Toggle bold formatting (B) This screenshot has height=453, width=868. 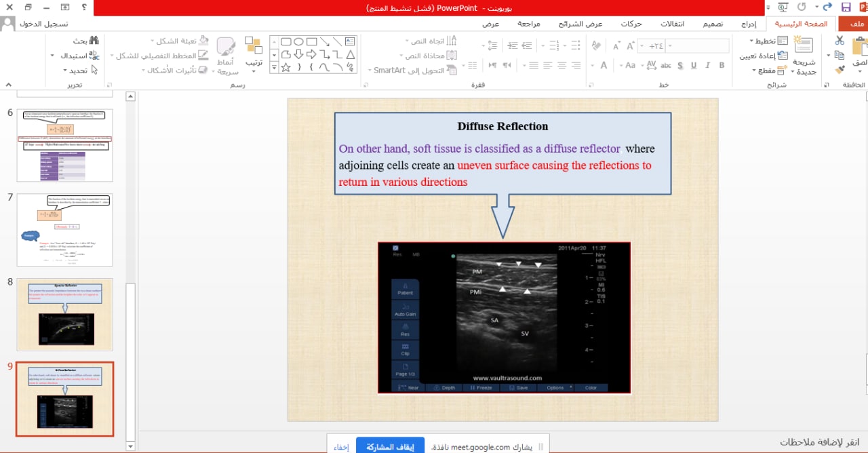point(722,65)
